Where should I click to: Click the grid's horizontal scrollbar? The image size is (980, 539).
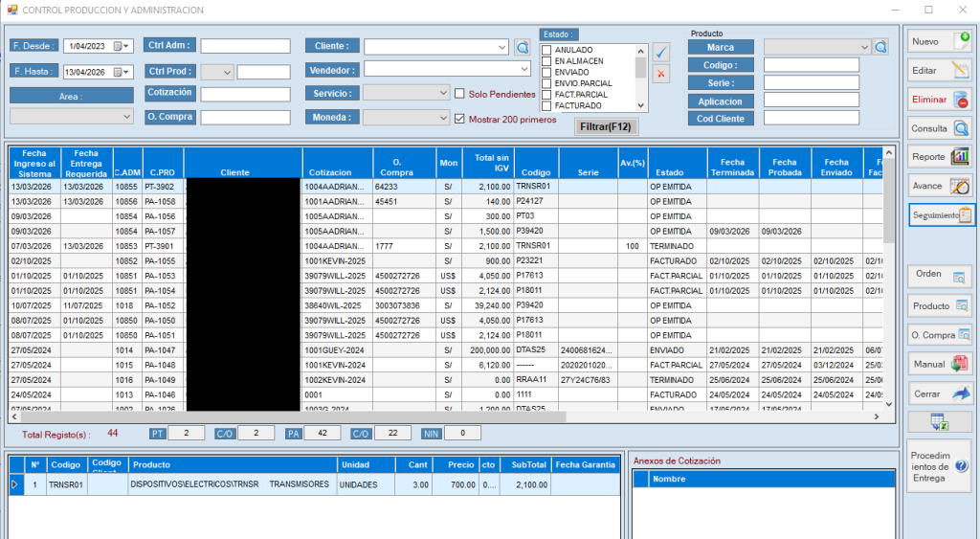click(450, 417)
